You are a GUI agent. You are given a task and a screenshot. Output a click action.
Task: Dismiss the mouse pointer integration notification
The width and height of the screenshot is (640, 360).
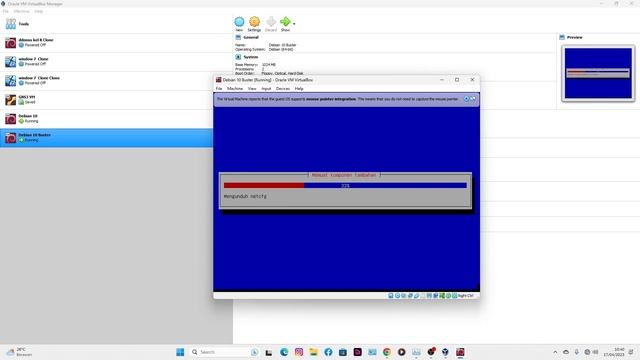coord(467,99)
